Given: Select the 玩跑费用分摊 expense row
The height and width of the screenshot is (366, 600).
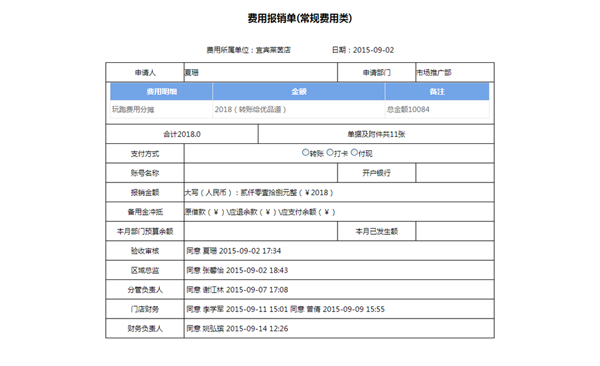Looking at the screenshot, I should pos(300,109).
